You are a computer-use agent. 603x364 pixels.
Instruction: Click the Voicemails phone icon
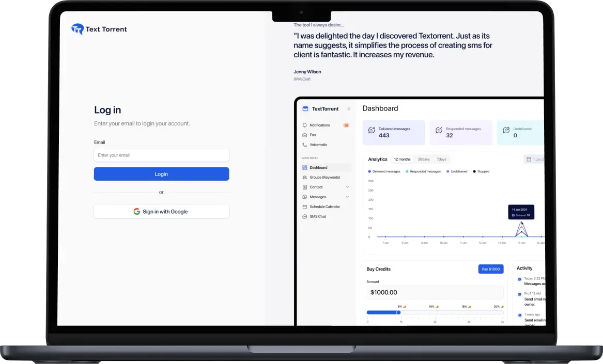click(305, 145)
